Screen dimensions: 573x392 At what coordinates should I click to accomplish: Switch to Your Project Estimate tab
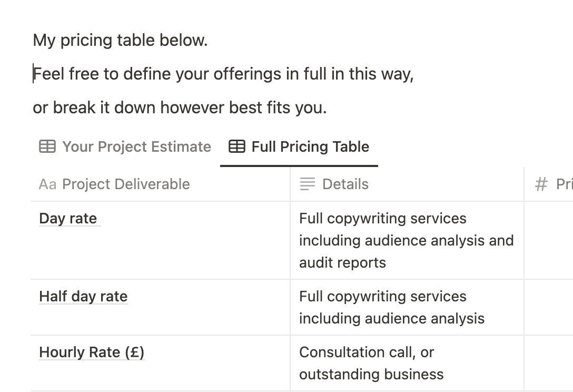tap(125, 146)
